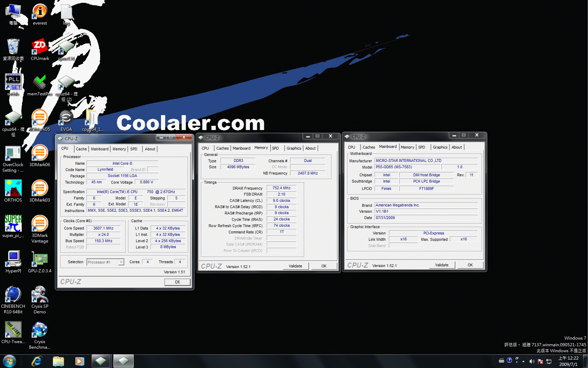Launch the setfsb PLL SET shortcut
This screenshot has width=588, height=368.
(13, 85)
